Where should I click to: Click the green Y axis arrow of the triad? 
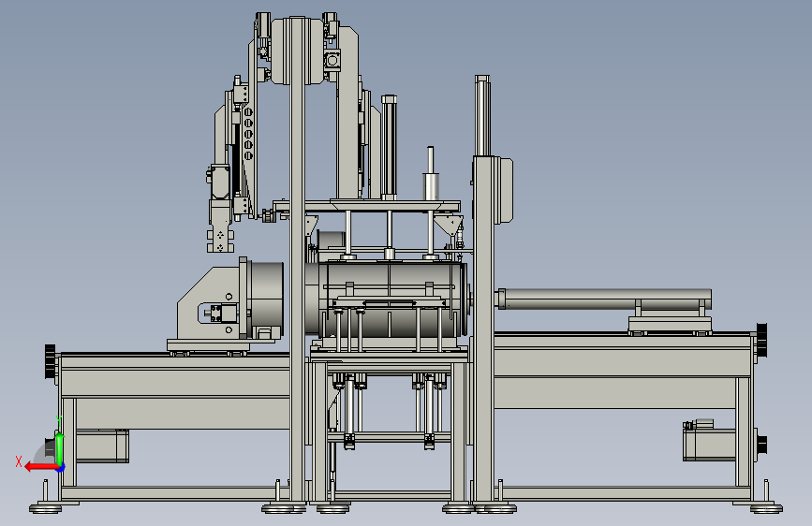point(60,447)
